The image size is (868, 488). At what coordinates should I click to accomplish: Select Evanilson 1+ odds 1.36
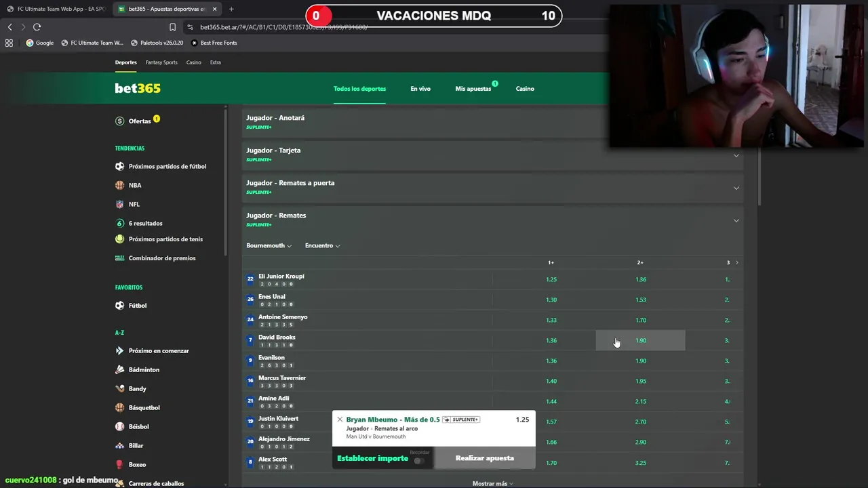tap(551, 361)
